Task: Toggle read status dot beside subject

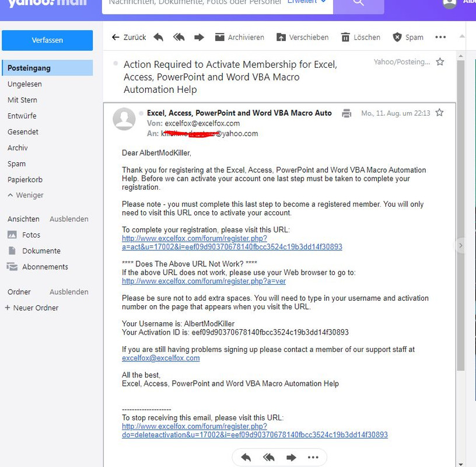Action: [116, 64]
